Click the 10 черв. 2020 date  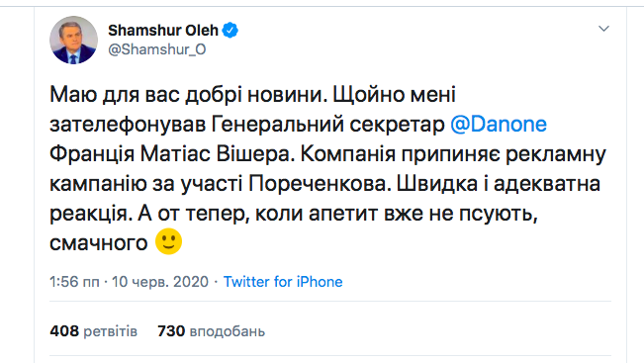coord(160,282)
